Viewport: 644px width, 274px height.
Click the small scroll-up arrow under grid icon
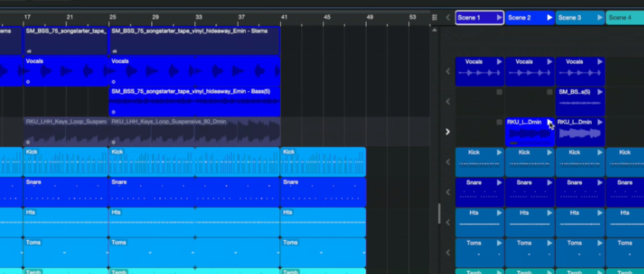tap(434, 30)
